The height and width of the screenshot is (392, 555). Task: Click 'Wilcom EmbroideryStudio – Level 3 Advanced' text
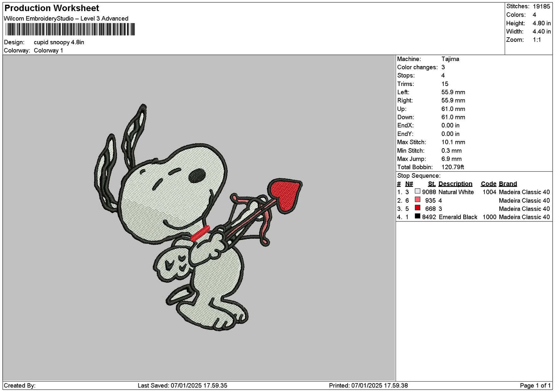pyautogui.click(x=66, y=18)
